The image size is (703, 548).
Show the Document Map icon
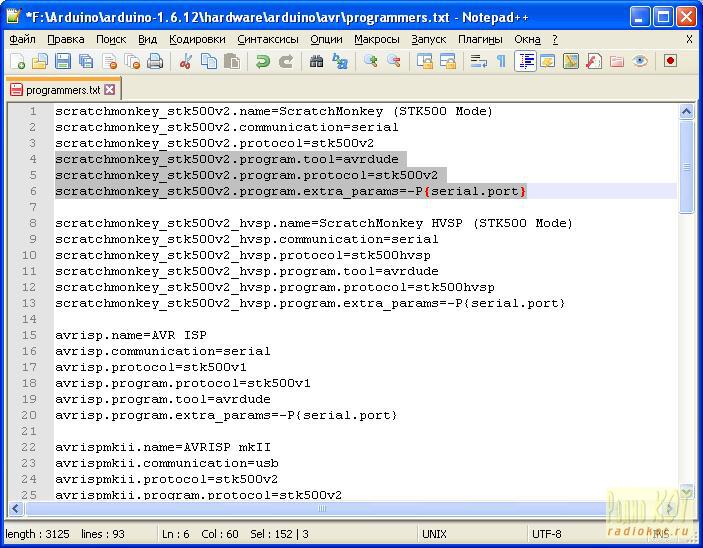(571, 61)
